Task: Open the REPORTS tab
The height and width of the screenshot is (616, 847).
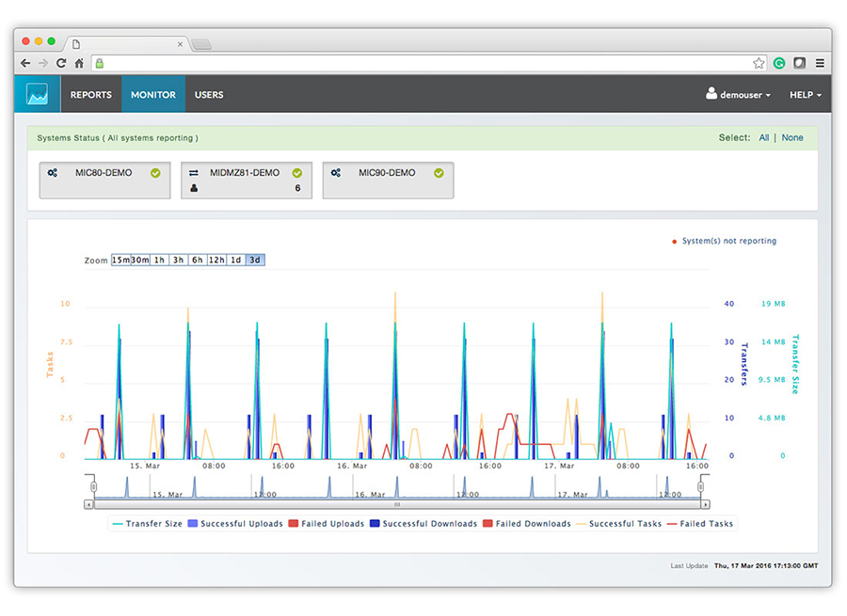Action: (90, 94)
